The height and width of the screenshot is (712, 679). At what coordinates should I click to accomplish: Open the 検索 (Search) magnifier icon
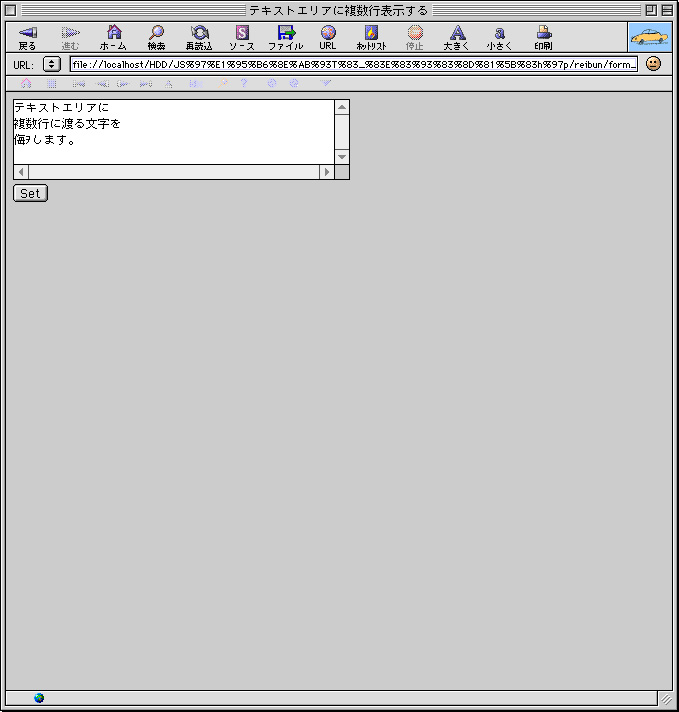point(156,38)
